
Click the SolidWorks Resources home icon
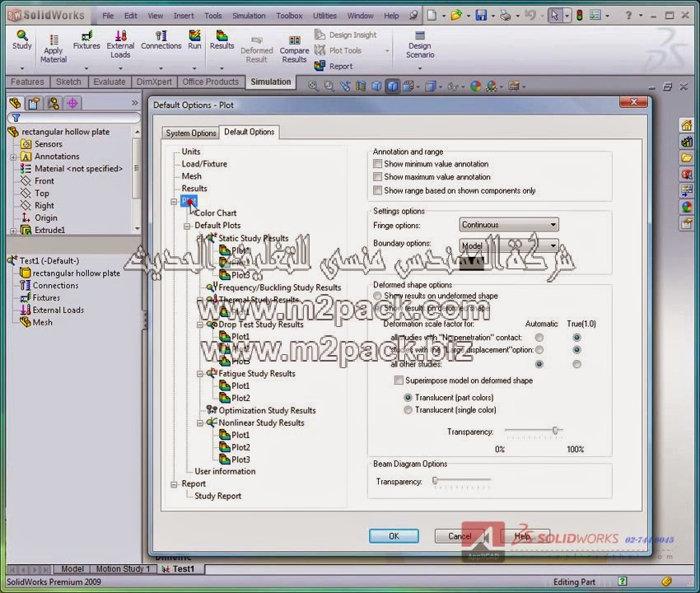687,125
